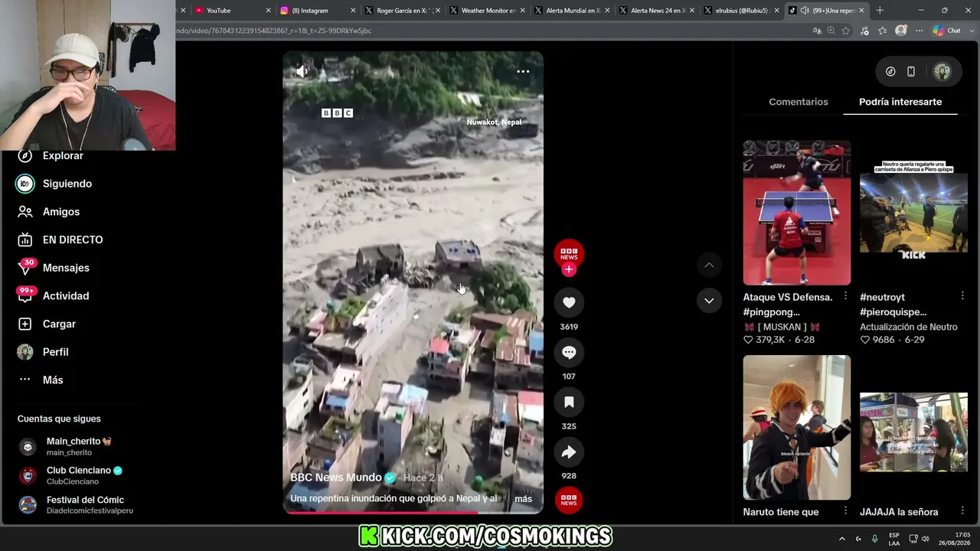This screenshot has width=980, height=551.
Task: Open options for the 'JAJAJA la señora' video
Action: 962,512
